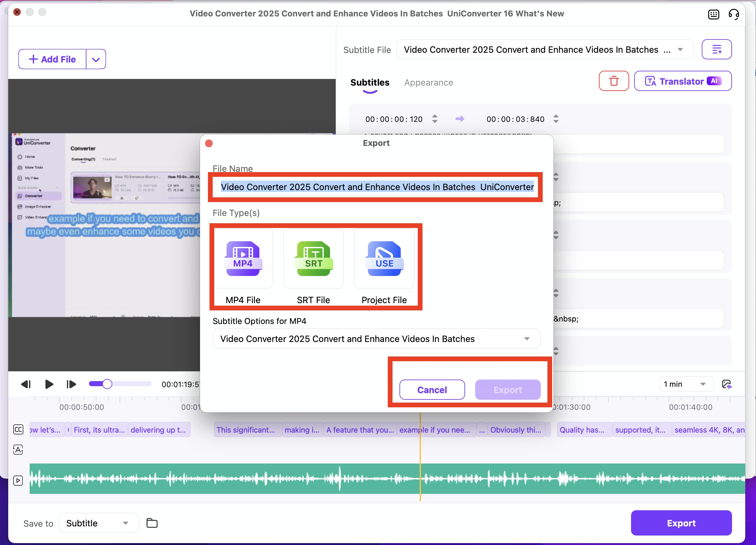Delete the current subtitle segment
This screenshot has height=545, width=756.
point(614,81)
